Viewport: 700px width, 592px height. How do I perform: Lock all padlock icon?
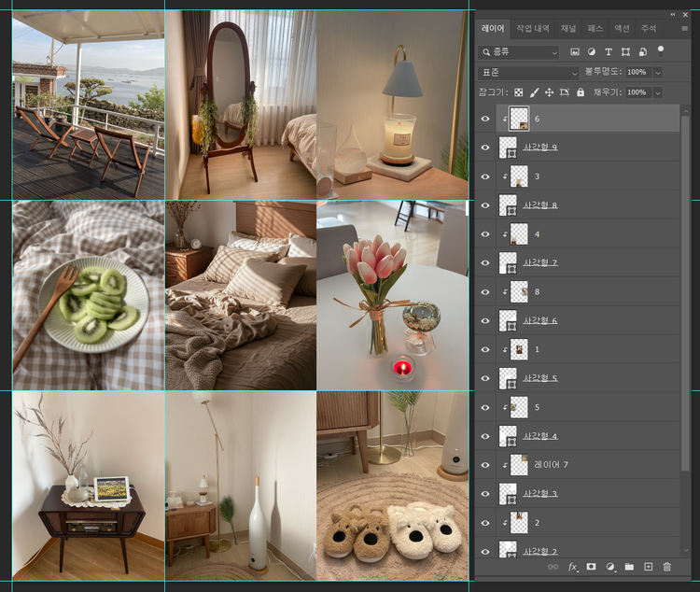[581, 92]
